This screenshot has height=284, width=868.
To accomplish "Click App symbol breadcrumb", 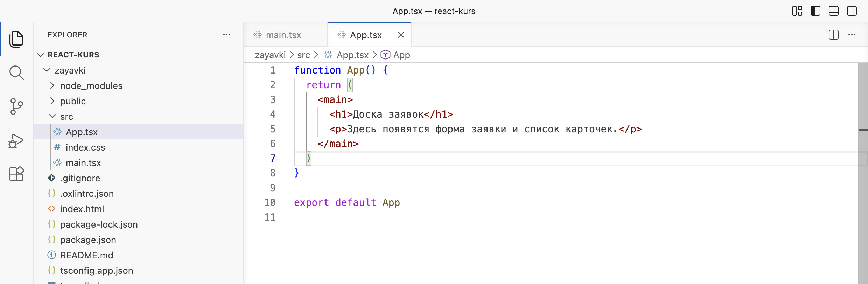I will click(395, 55).
